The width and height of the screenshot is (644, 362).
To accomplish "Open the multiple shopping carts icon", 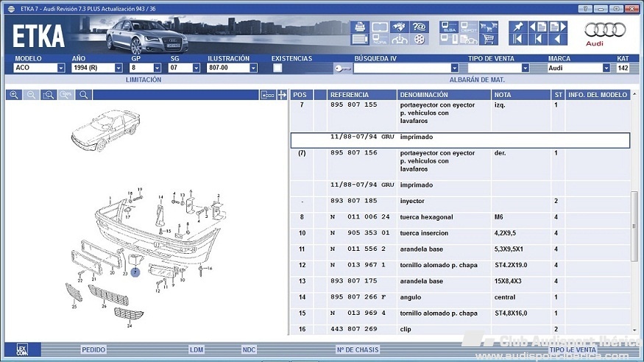I will [489, 26].
